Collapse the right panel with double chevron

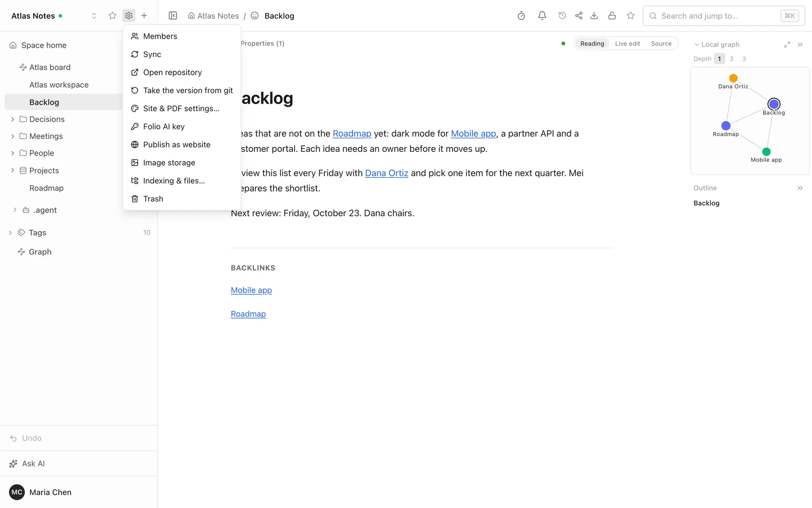tap(800, 45)
